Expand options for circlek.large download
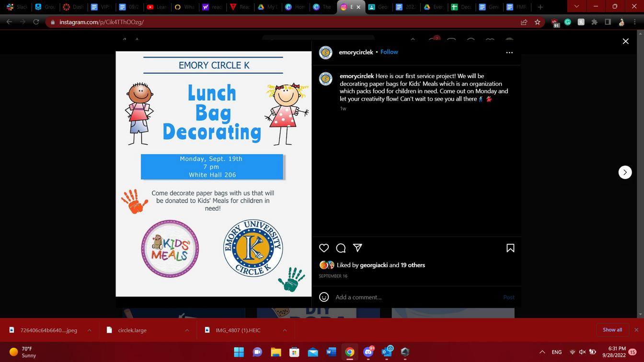This screenshot has height=362, width=644. [187, 330]
